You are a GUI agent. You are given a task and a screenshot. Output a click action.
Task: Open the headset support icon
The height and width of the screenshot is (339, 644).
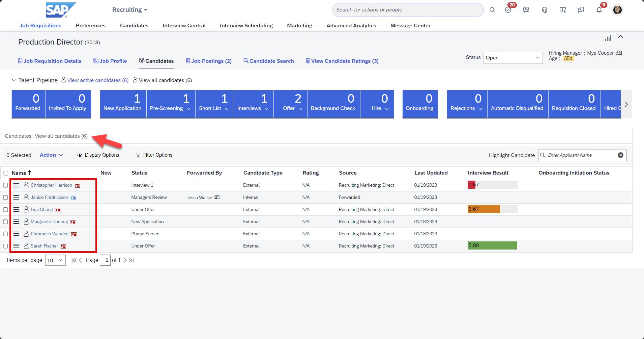click(x=545, y=10)
